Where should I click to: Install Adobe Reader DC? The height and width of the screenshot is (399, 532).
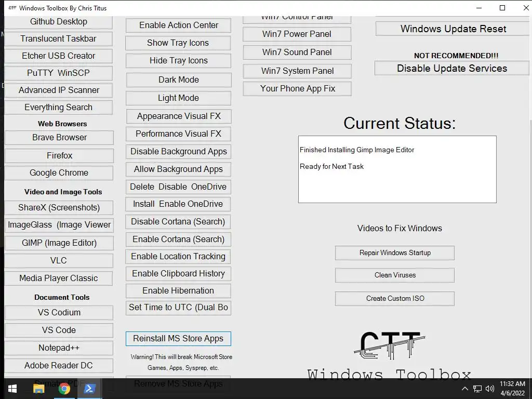[59, 365]
